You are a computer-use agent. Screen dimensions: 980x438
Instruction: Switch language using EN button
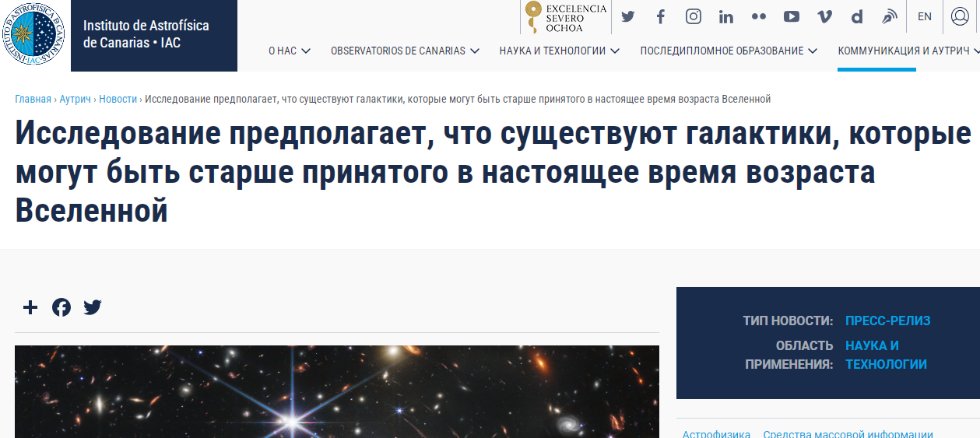(x=925, y=16)
